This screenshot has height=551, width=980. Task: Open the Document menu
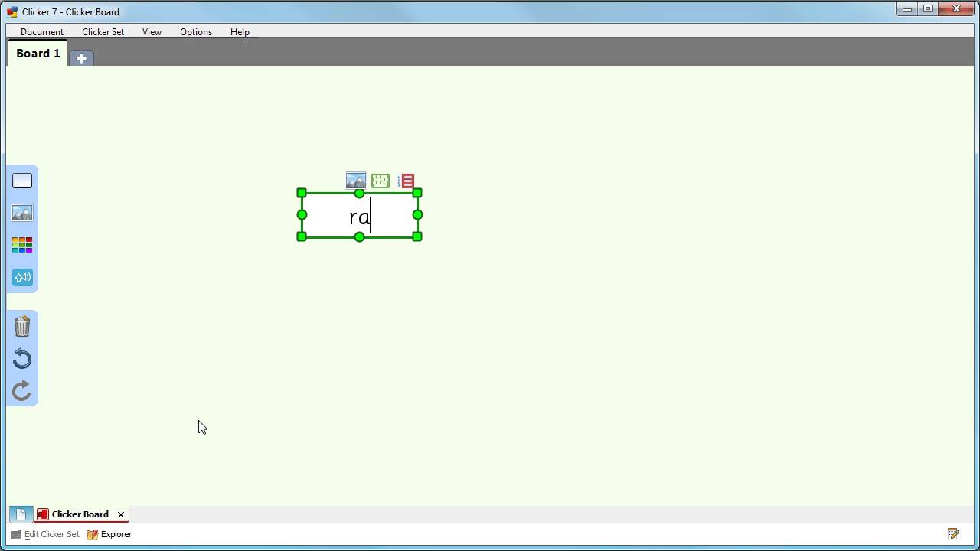[x=42, y=32]
